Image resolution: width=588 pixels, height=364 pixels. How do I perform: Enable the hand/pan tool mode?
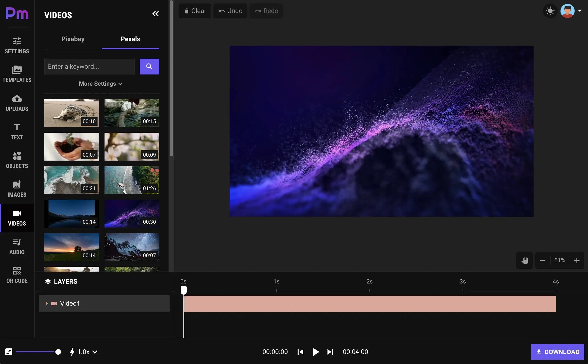[x=524, y=260]
